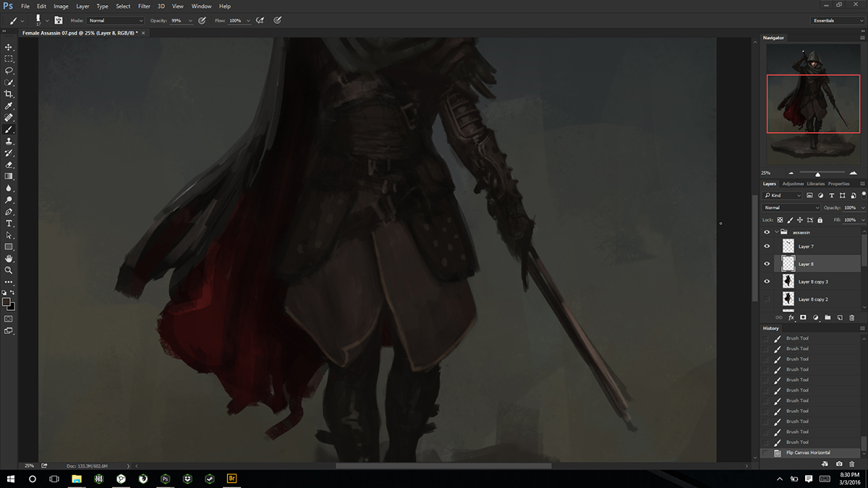Select the Move tool

pyautogui.click(x=9, y=47)
